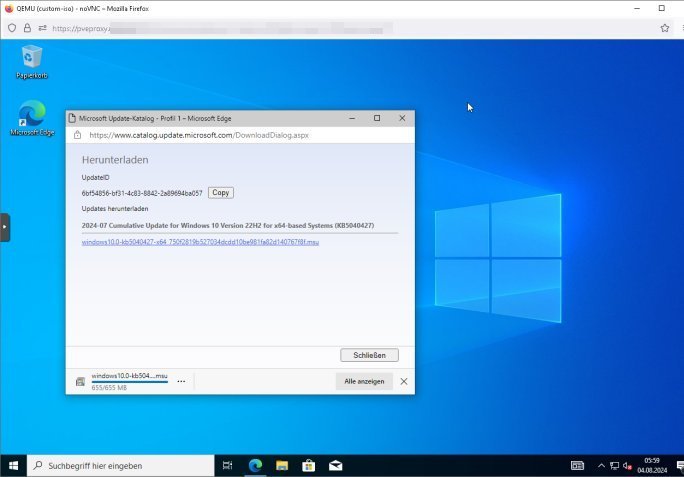Click the msu file icon in download bar
Screen dimensions: 684x477
[80, 382]
